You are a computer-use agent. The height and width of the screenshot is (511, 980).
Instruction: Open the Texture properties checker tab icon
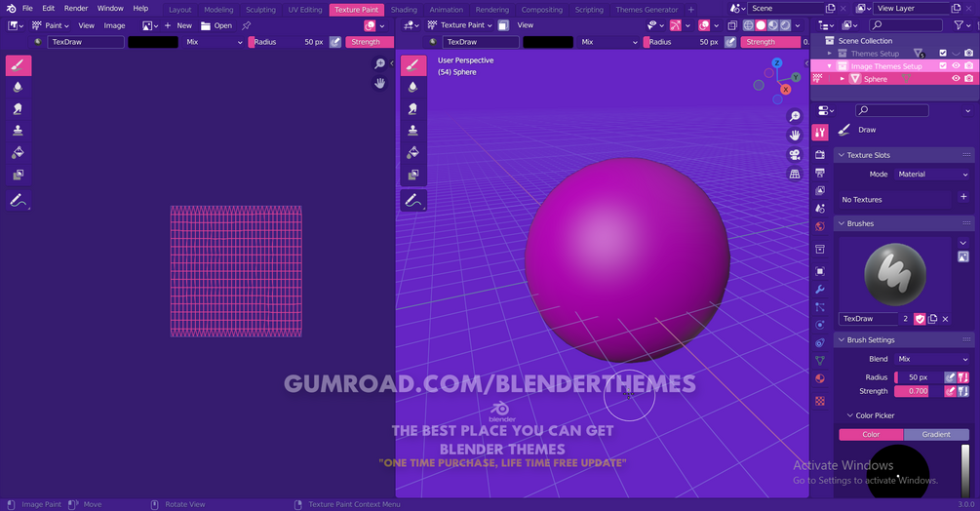[820, 401]
